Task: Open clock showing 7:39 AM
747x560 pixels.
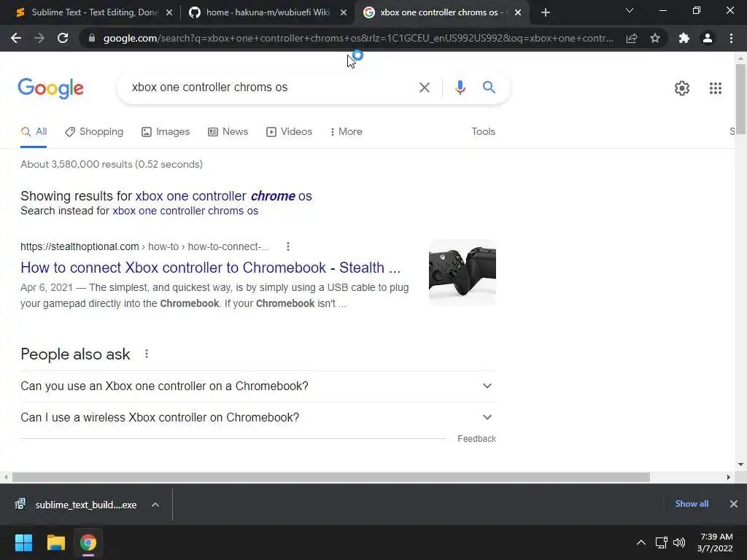Action: 715,542
